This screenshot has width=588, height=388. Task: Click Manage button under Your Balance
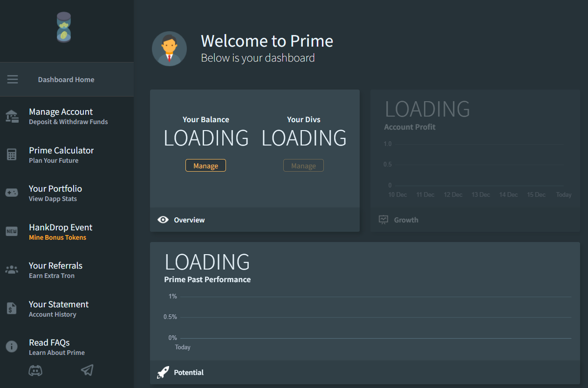pos(205,166)
